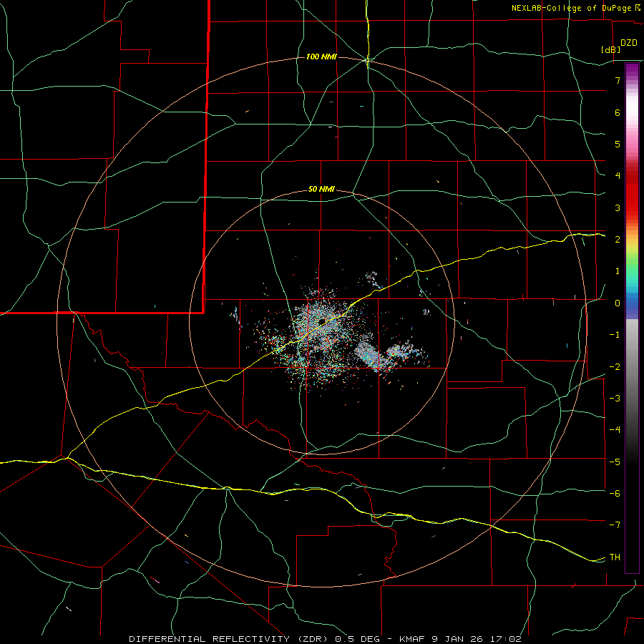Click the black radar site dot in the echoes
Image resolution: width=644 pixels, height=644 pixels.
(322, 321)
